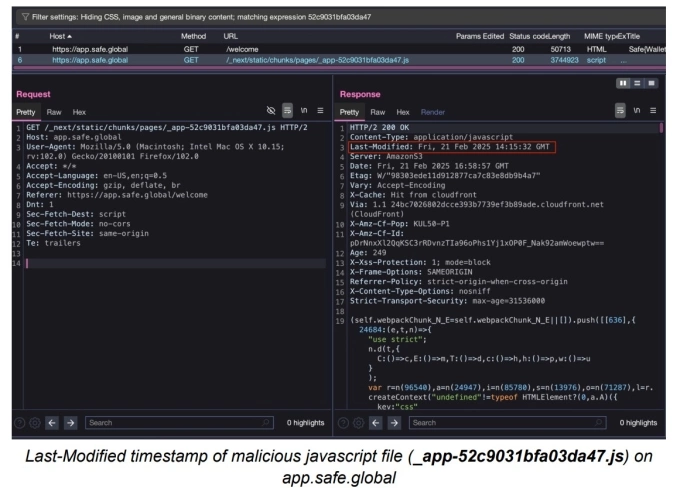Switch to side-by-side split layout
The width and height of the screenshot is (680, 498).
621,88
